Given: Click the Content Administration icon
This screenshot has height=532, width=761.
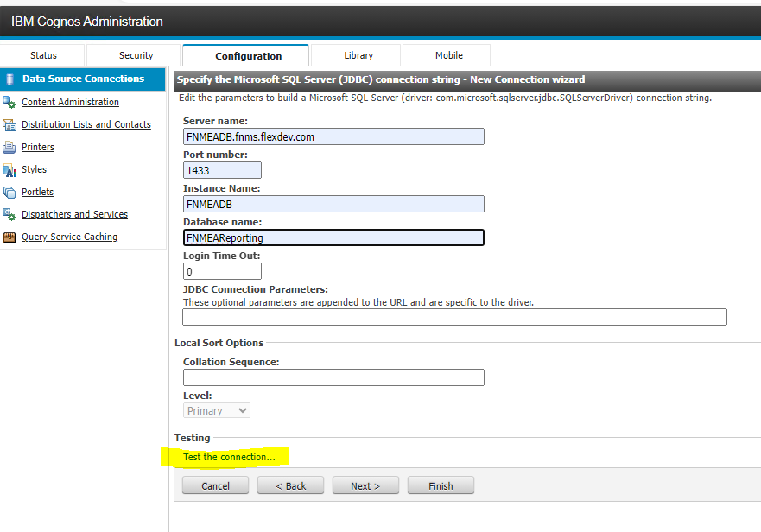Looking at the screenshot, I should coord(9,102).
